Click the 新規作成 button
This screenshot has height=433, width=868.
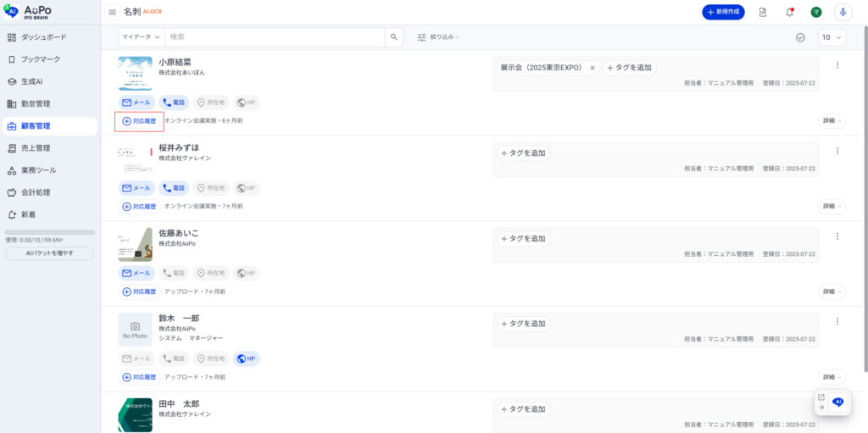click(x=729, y=12)
